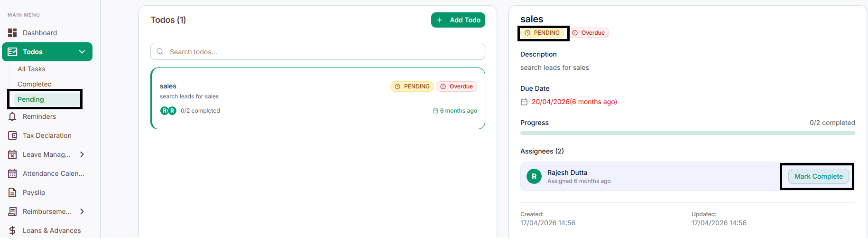Collapse the Todos menu chevron
This screenshot has height=240, width=868.
82,52
